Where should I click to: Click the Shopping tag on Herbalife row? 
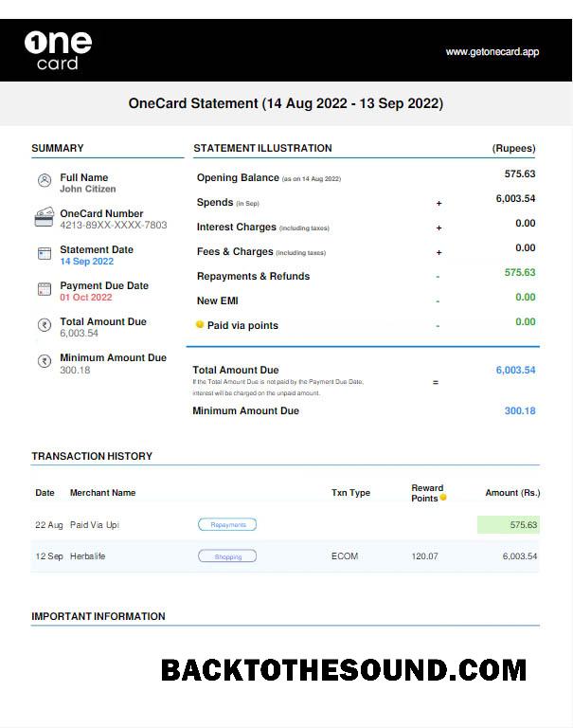(x=227, y=556)
